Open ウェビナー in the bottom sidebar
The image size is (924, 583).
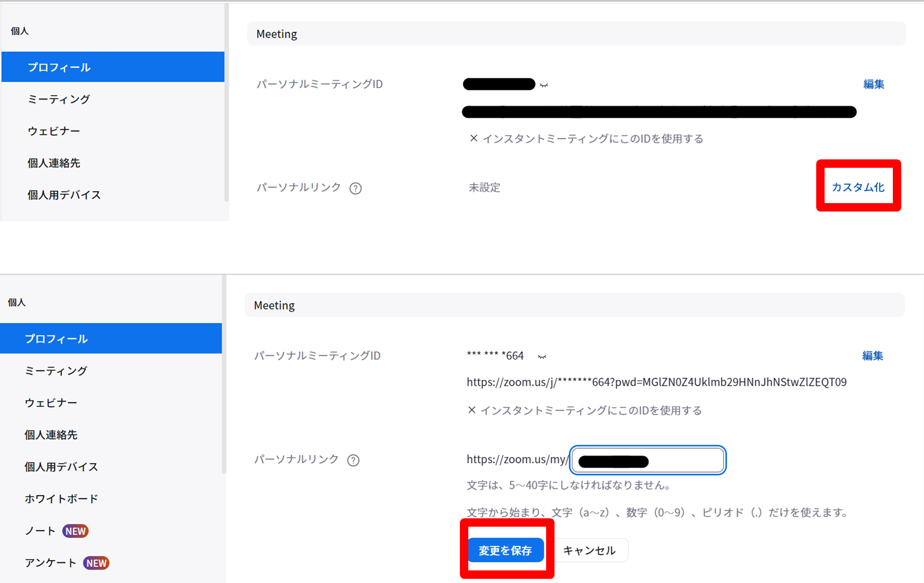tap(51, 402)
